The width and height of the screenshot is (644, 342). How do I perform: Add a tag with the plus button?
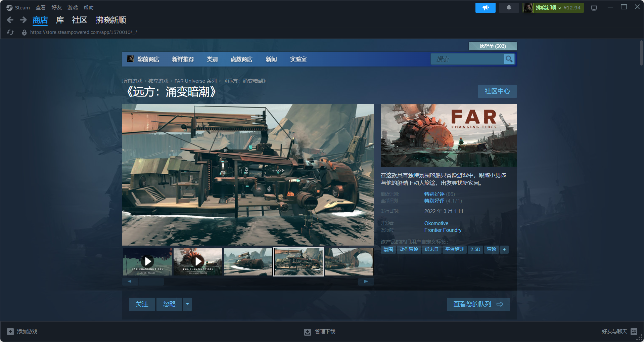coord(504,250)
